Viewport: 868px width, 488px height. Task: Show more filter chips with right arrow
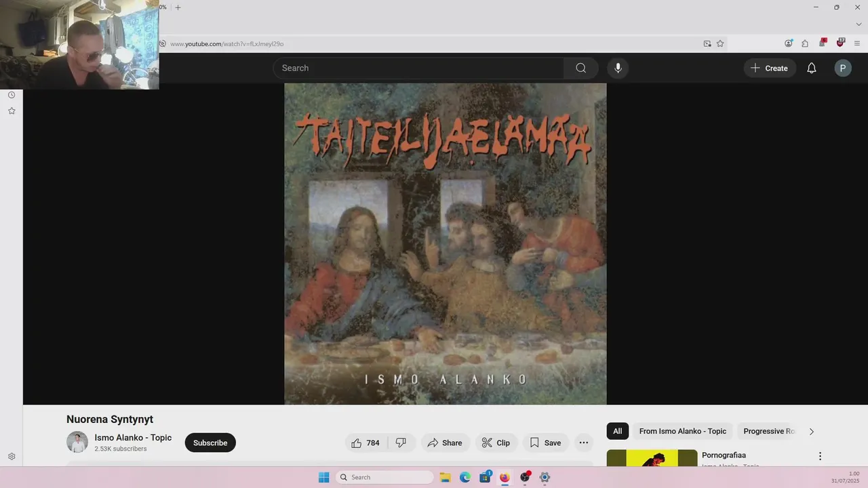(x=812, y=431)
